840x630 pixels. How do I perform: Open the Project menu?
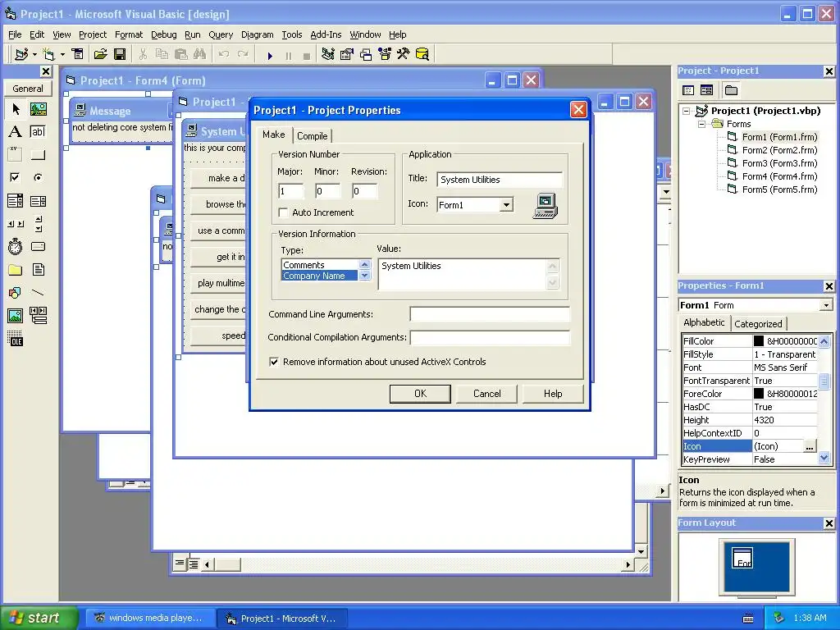coord(93,34)
